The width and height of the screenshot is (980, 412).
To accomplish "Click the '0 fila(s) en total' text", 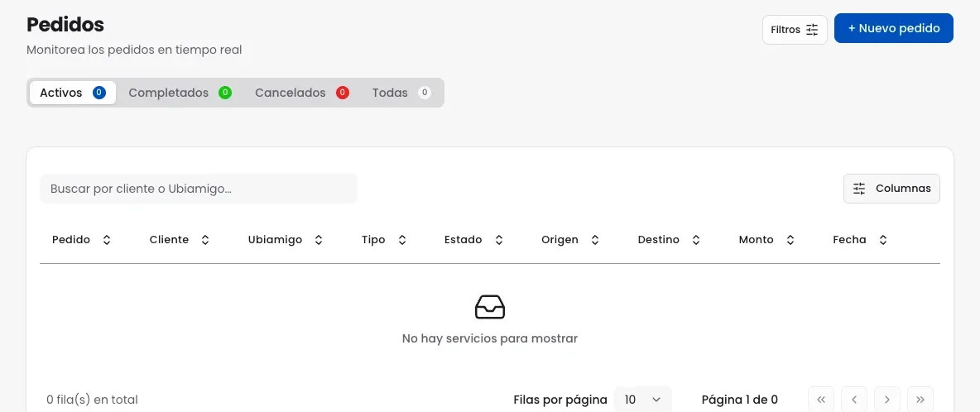I will click(93, 400).
